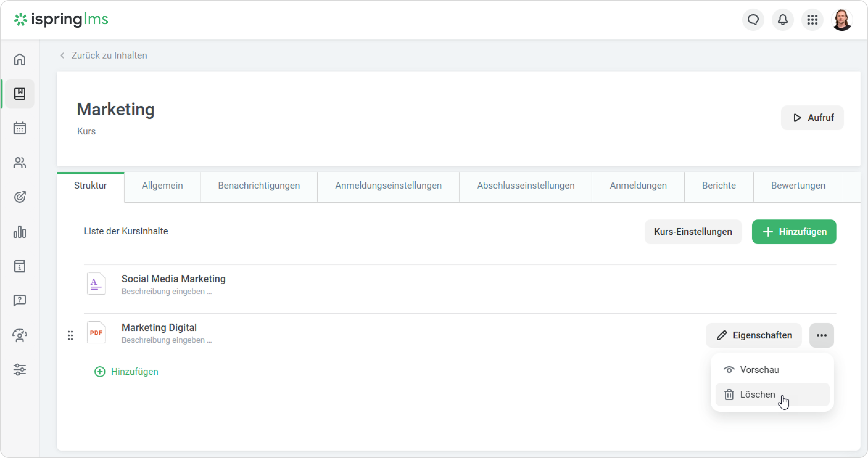Open the home icon in sidebar

point(19,59)
